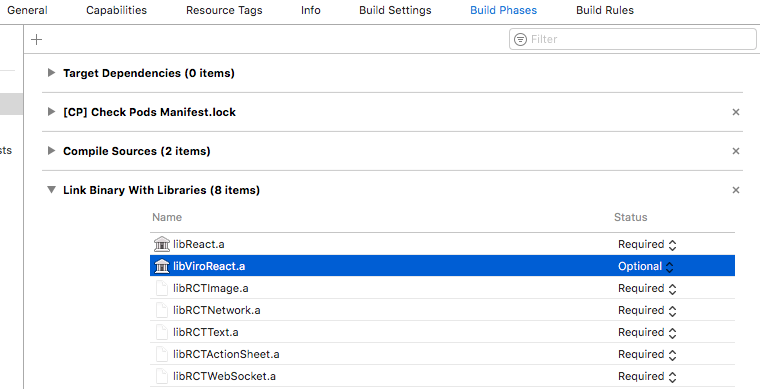This screenshot has height=389, width=760.
Task: Click the library icon of libViroReact.a
Action: pos(162,266)
